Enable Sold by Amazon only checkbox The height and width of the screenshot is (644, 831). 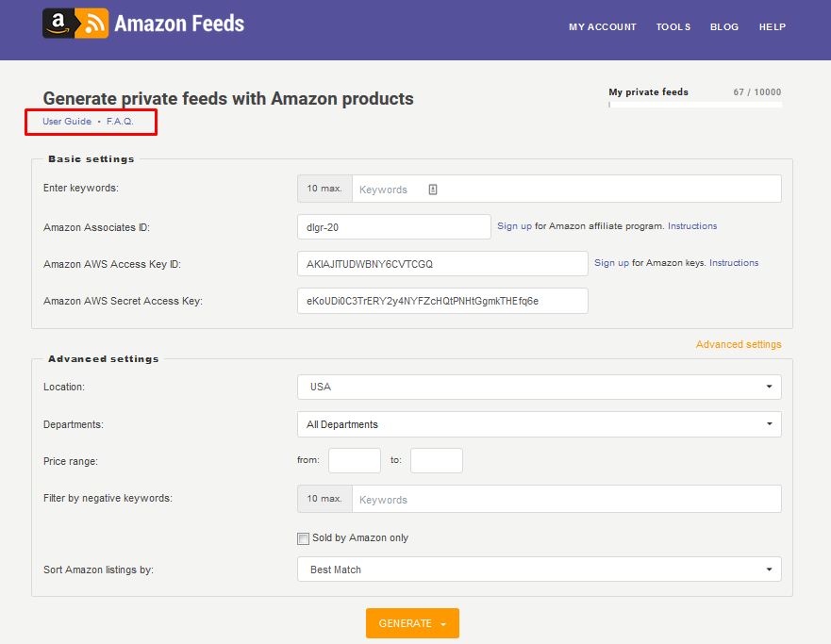303,538
